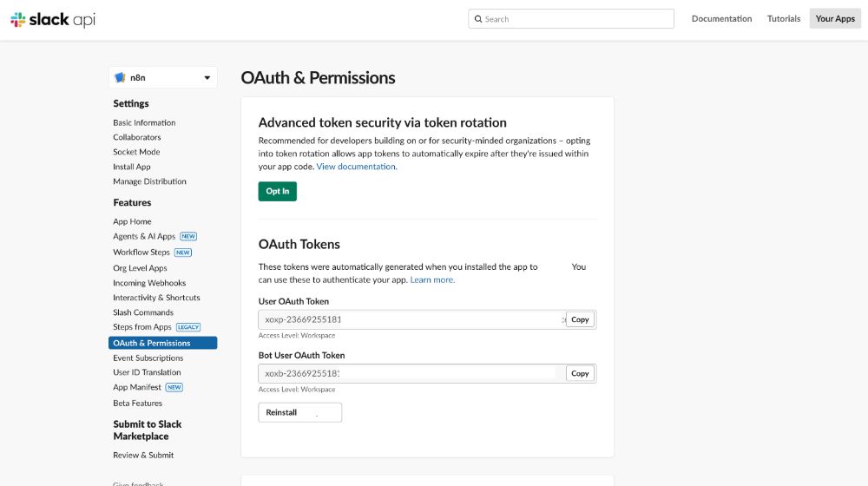Open Agents & AI Apps
This screenshot has height=486, width=868.
tap(144, 236)
